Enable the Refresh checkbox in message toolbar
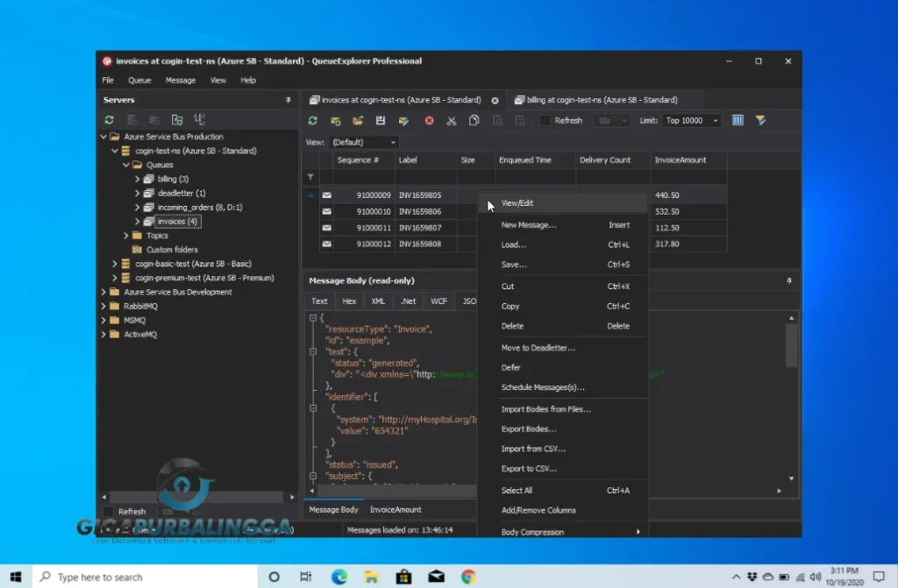This screenshot has height=588, width=898. pyautogui.click(x=545, y=121)
